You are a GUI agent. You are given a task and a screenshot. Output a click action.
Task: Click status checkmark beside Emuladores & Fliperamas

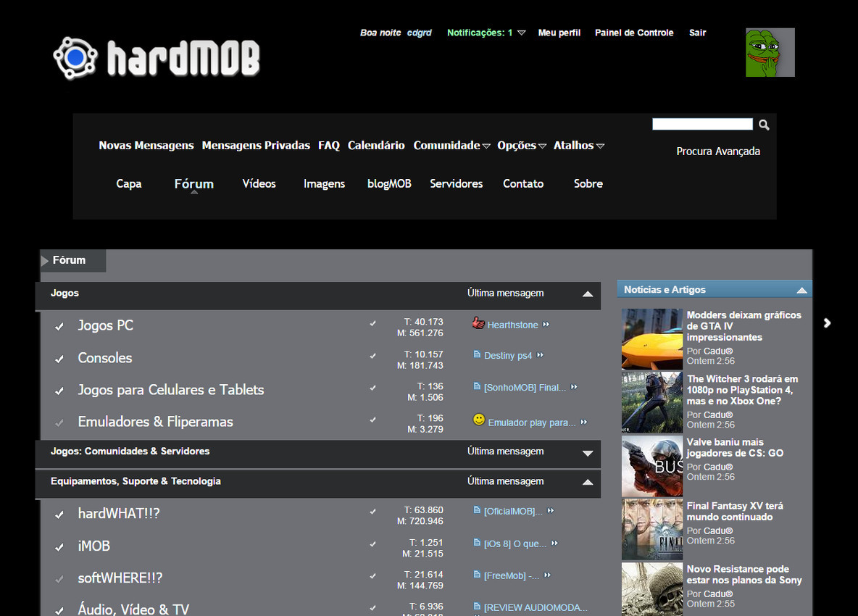coord(59,423)
